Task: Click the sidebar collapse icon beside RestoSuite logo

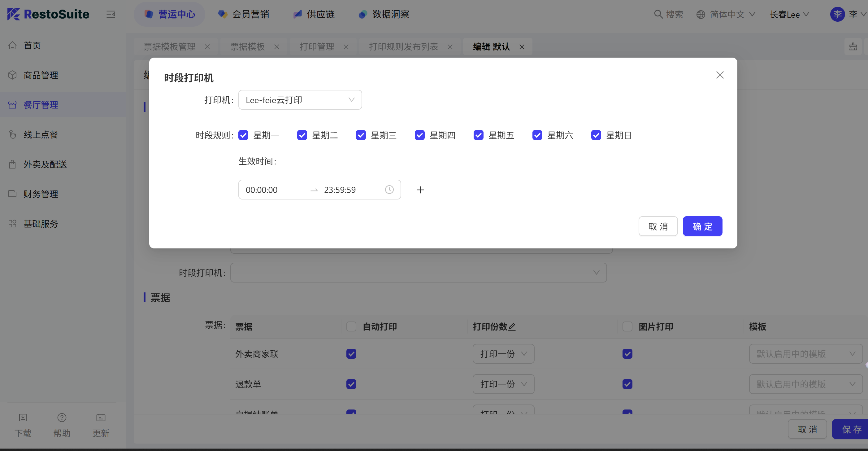Action: 111,14
